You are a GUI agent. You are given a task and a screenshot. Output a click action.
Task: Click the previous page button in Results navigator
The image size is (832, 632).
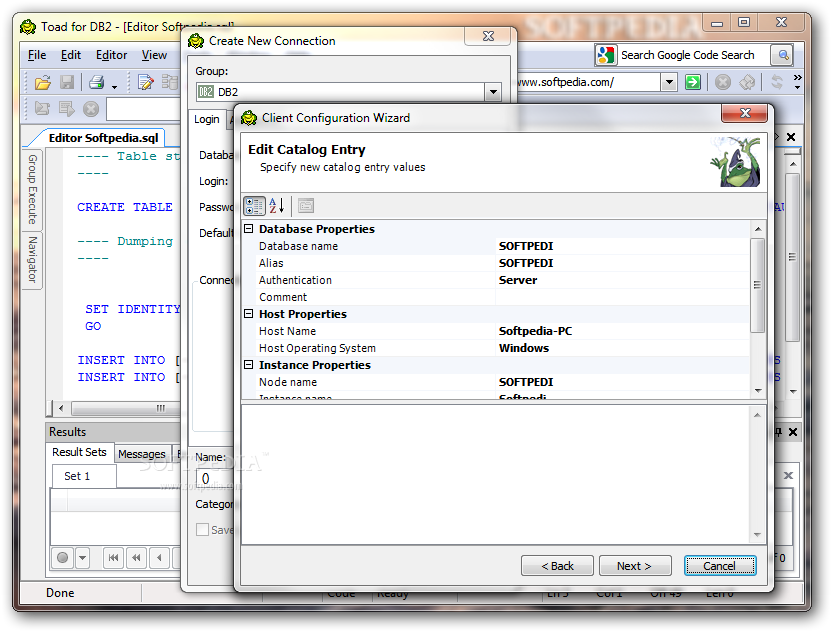(x=136, y=558)
